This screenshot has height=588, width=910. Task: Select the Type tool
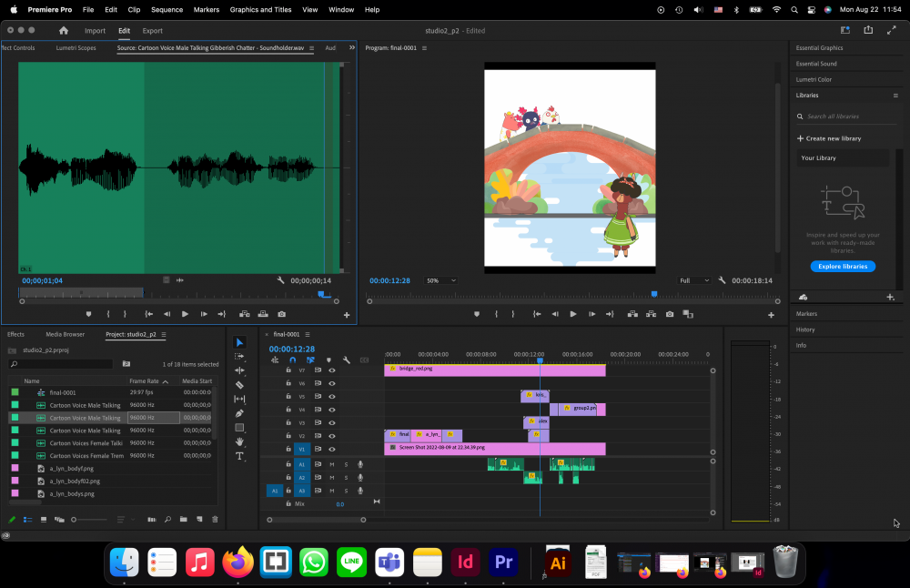239,456
